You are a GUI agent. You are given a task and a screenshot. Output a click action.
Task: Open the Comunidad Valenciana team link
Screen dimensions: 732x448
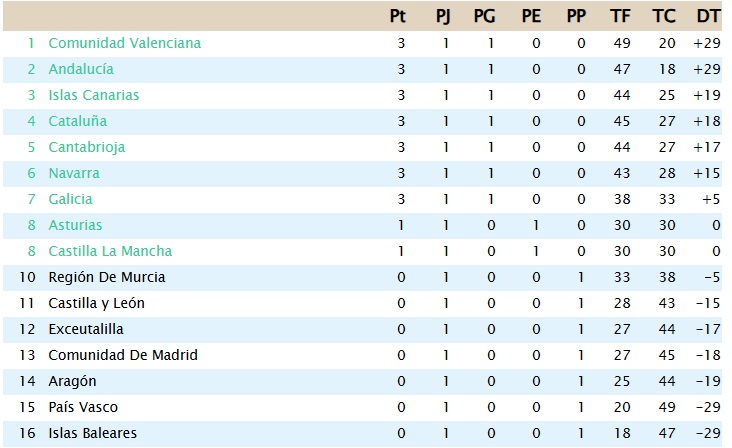(x=124, y=43)
